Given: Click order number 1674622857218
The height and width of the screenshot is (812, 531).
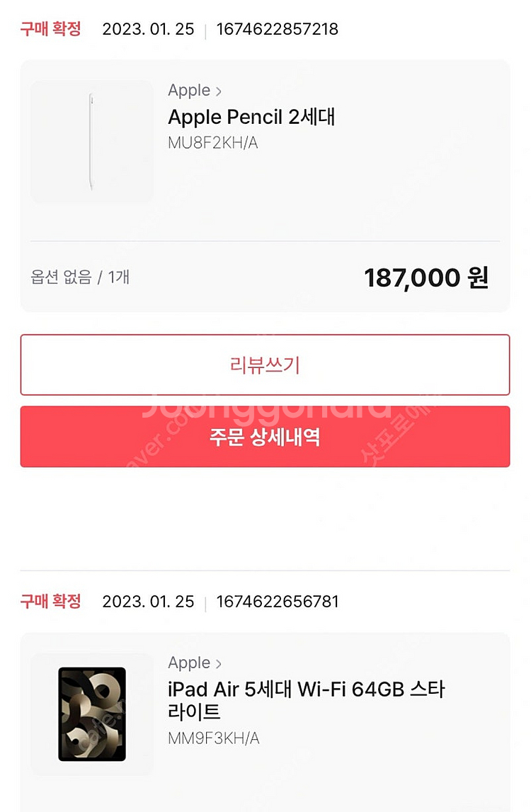Looking at the screenshot, I should pyautogui.click(x=278, y=30).
